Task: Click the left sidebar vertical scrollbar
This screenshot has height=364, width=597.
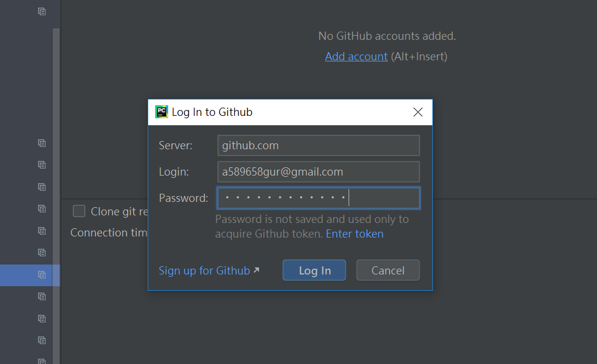Action: (x=56, y=176)
